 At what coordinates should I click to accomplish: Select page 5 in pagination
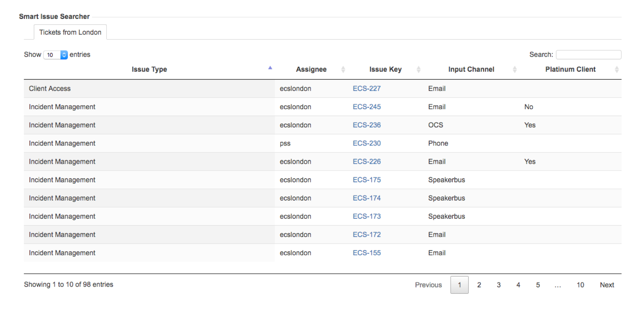pos(538,285)
